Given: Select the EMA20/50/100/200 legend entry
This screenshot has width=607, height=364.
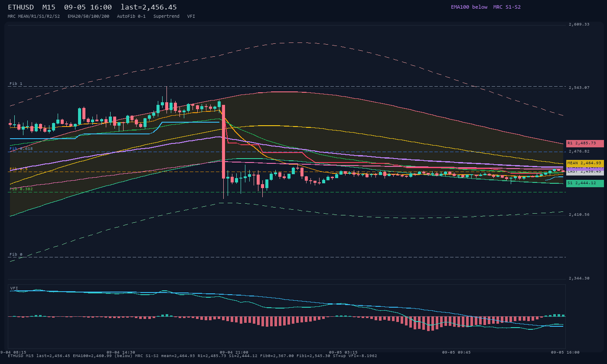Looking at the screenshot, I should pos(88,16).
